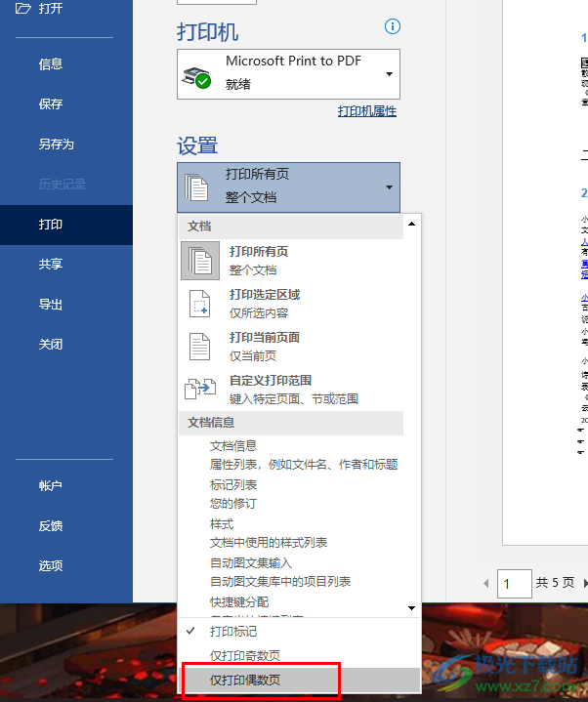This screenshot has width=588, height=702.
Task: Click the stacked pages icon in settings dropdown
Action: pyautogui.click(x=198, y=186)
